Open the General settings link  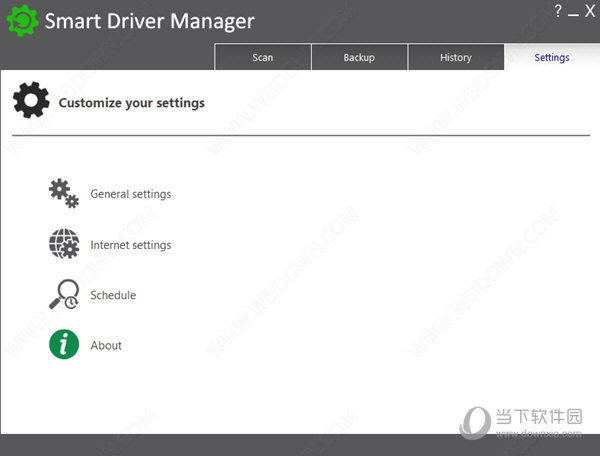click(130, 194)
